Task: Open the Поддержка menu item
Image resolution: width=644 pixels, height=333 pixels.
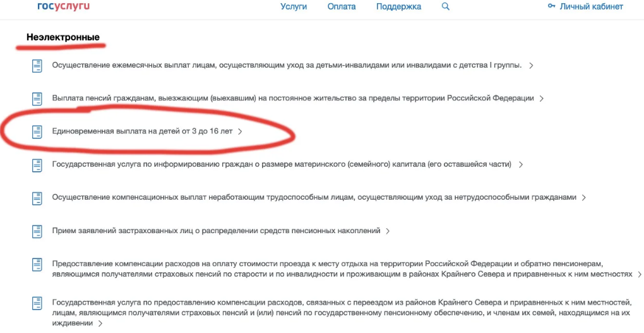Action: [x=399, y=6]
